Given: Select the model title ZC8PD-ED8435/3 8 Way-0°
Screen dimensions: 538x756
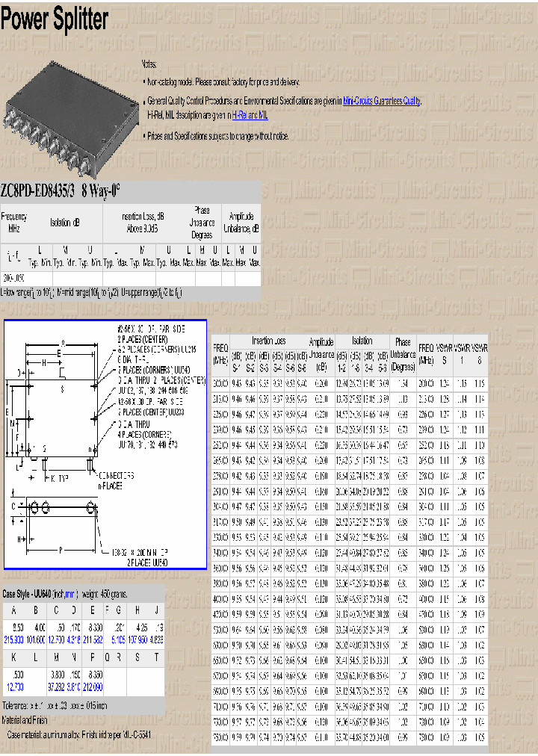Looking at the screenshot, I should (60, 192).
